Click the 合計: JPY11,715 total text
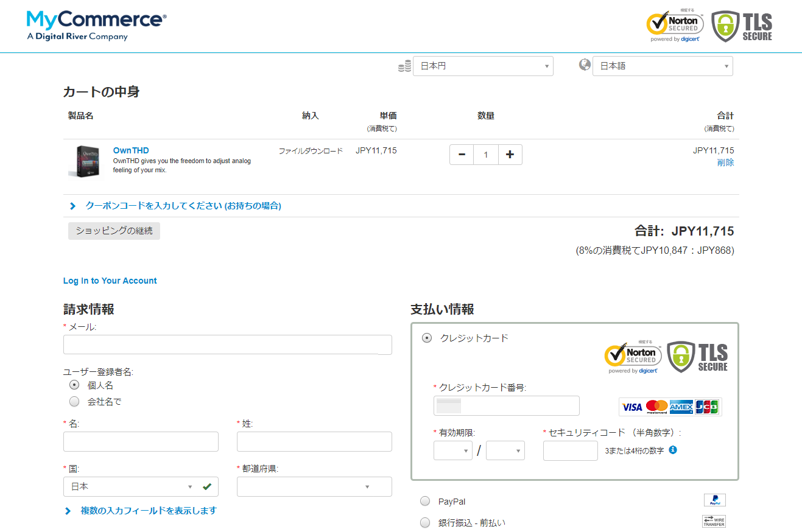Viewport: 802px width, 532px height. [684, 231]
